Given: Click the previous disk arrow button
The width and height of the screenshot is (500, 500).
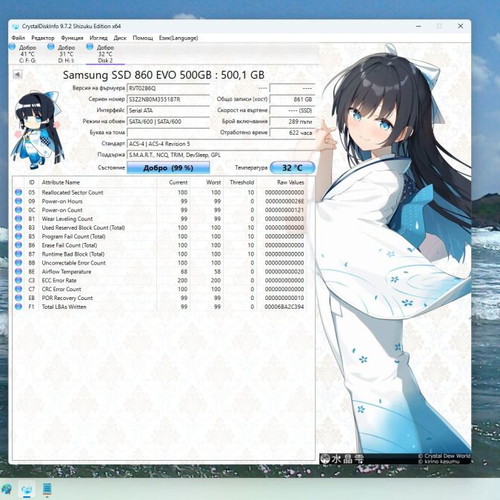Looking at the screenshot, I should [x=17, y=74].
